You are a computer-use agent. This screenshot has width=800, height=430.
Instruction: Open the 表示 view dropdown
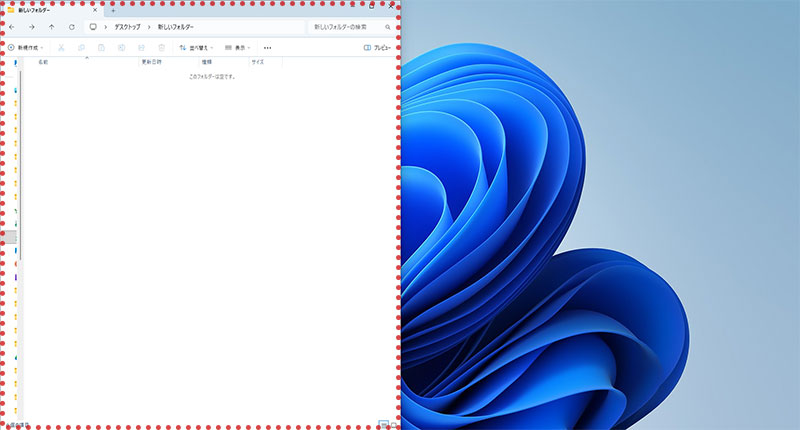click(238, 47)
